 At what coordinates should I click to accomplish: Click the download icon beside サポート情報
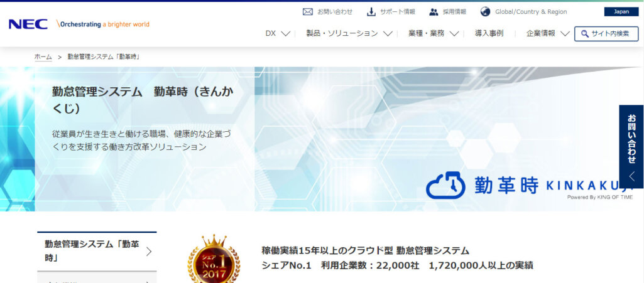point(371,12)
